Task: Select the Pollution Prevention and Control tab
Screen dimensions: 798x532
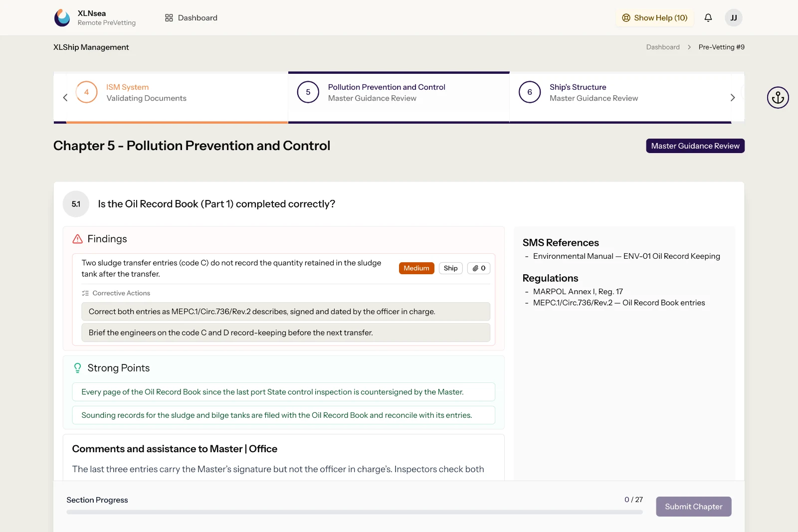Action: (399, 98)
